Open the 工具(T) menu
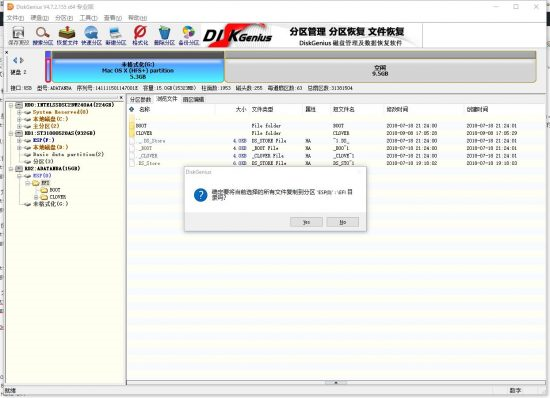Viewport: 550px width, 398px height. tap(88, 18)
